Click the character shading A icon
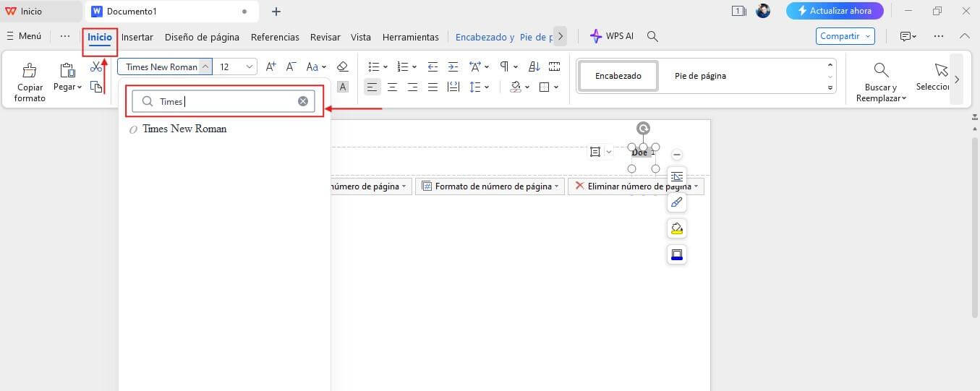980x391 pixels. (x=343, y=87)
